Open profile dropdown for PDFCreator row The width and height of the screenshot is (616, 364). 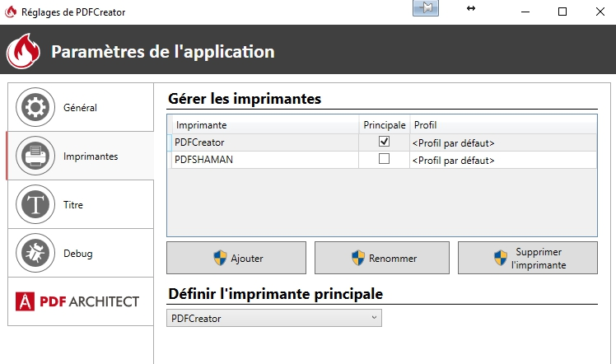[x=503, y=143]
